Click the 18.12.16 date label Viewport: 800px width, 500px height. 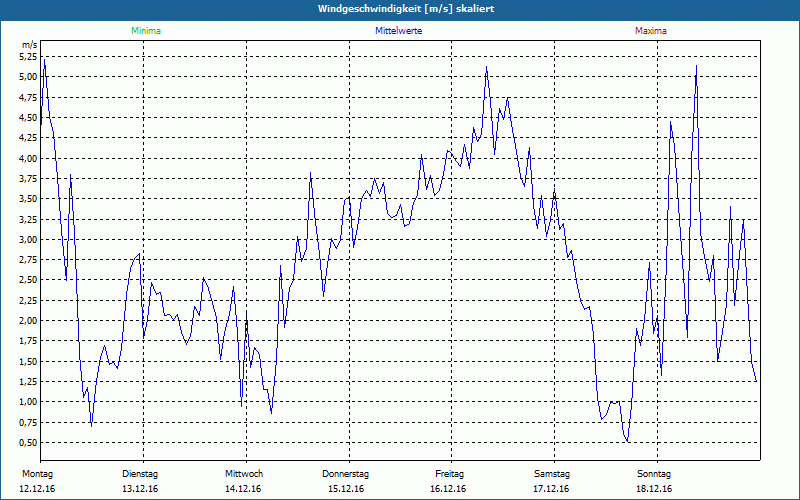(654, 489)
